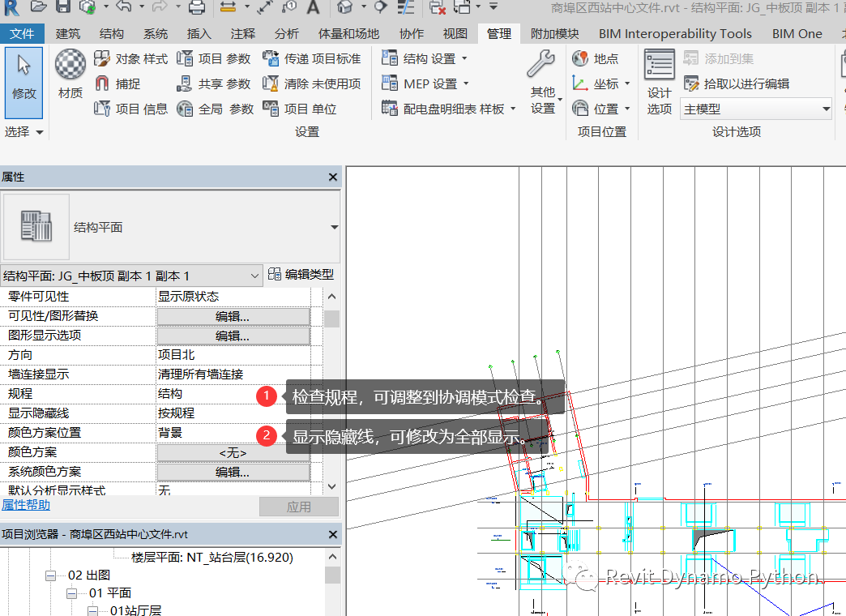
Task: Open Project Information (项目信息)
Action: coord(130,109)
